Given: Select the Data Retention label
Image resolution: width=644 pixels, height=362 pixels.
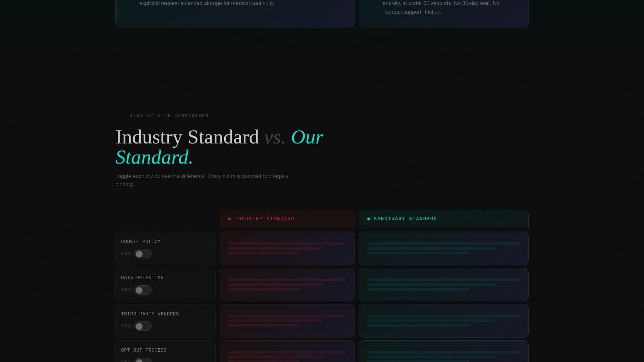Looking at the screenshot, I should [x=142, y=278].
